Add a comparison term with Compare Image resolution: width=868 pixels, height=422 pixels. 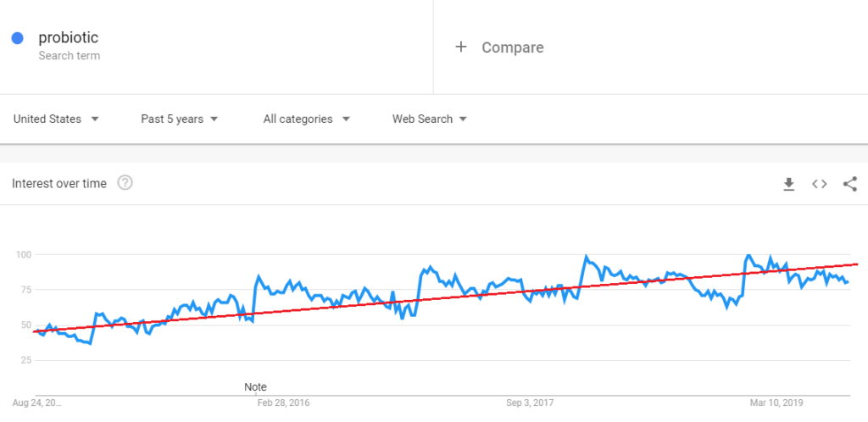click(x=513, y=47)
